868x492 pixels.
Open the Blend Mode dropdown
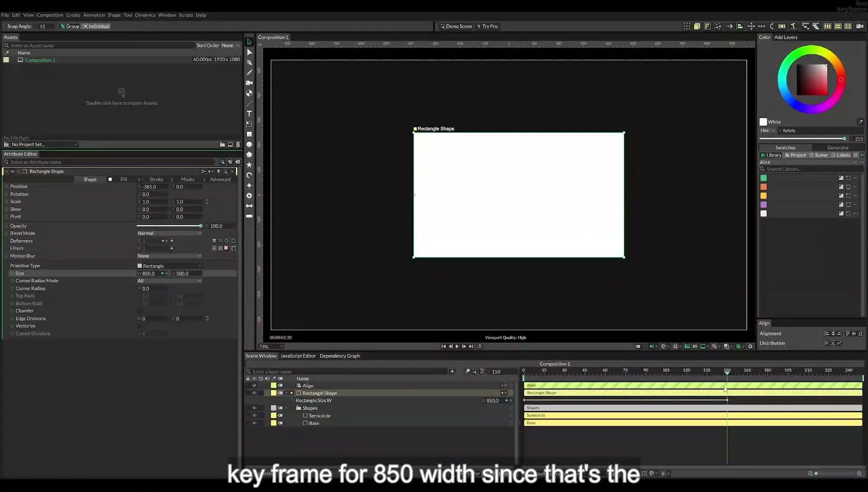point(169,233)
